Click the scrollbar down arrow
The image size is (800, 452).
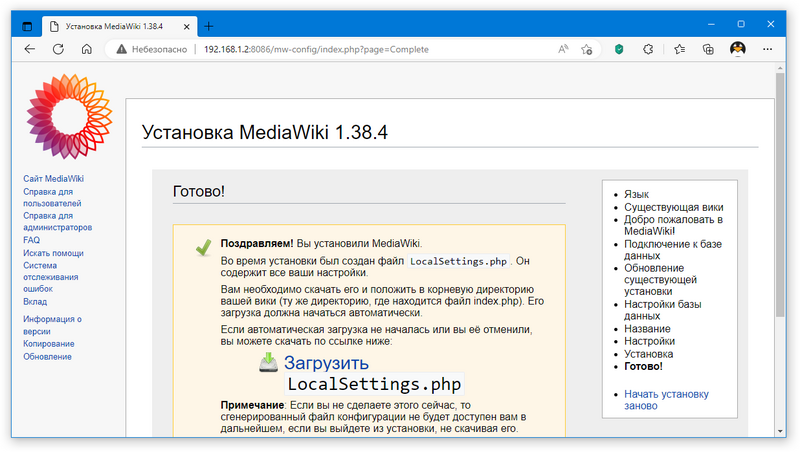pos(780,431)
